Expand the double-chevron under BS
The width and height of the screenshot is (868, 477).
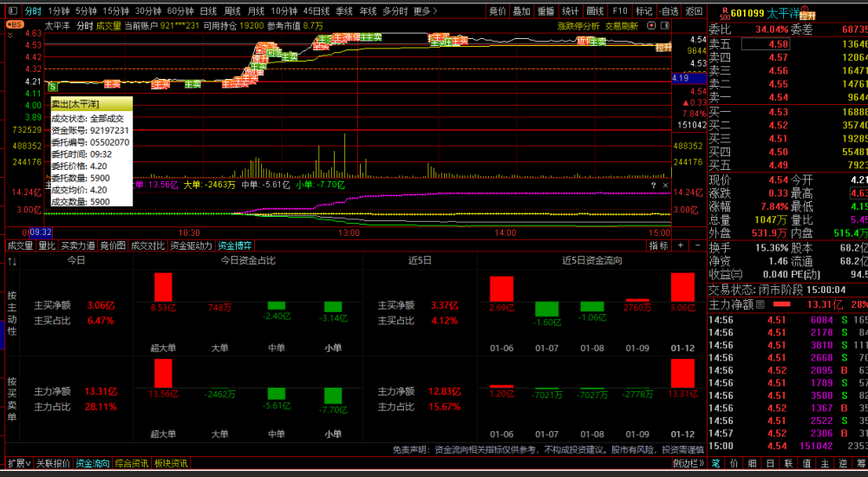click(10, 35)
